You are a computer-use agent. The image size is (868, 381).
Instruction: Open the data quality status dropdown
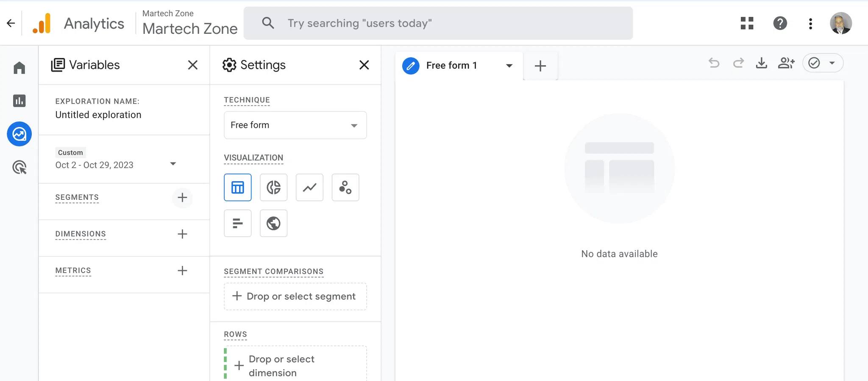coord(832,63)
